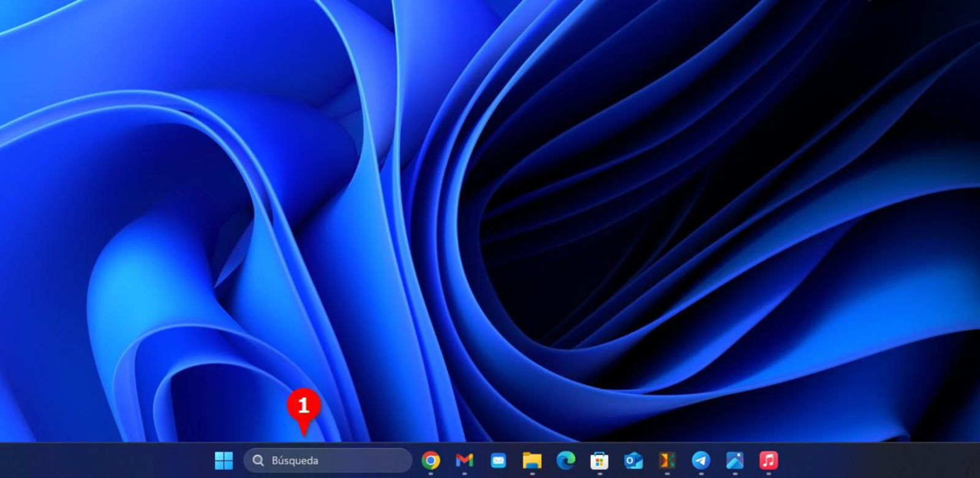The image size is (980, 478).
Task: Launch Microsoft Edge browser
Action: tap(566, 460)
